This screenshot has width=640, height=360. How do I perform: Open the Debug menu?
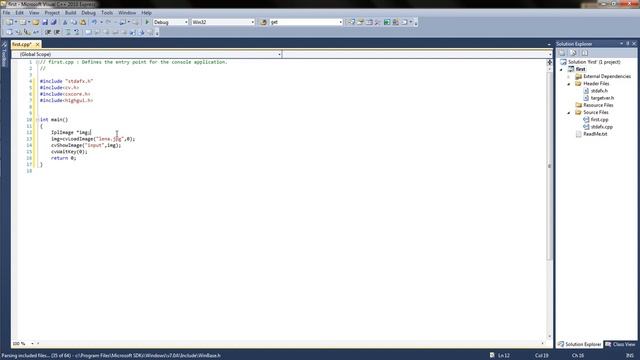[x=89, y=13]
